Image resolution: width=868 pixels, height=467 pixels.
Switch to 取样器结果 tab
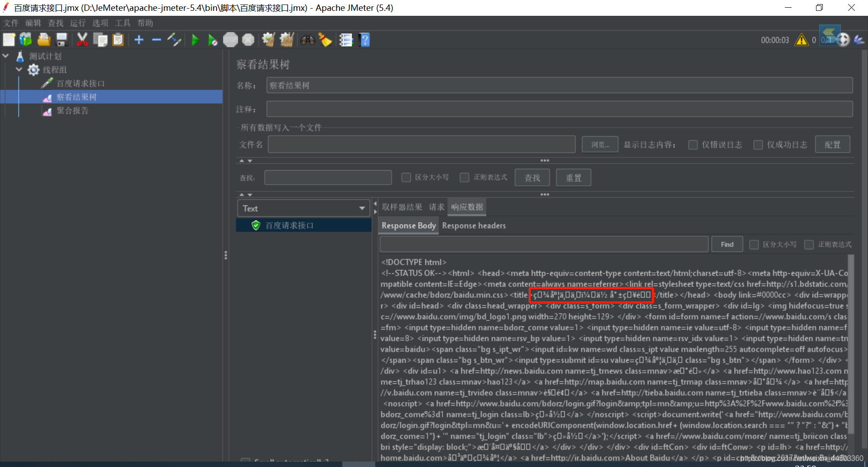click(402, 207)
